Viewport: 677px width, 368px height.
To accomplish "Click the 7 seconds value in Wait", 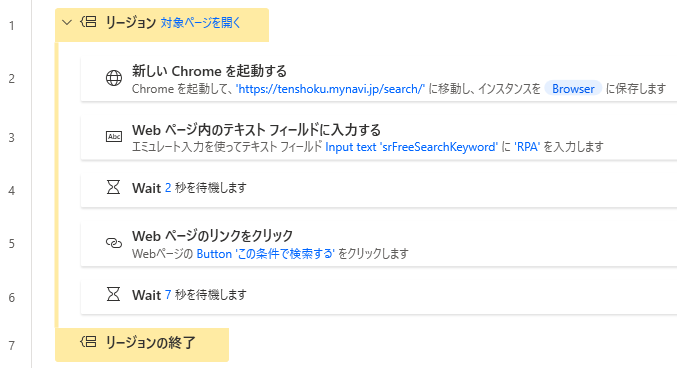I will point(168,295).
